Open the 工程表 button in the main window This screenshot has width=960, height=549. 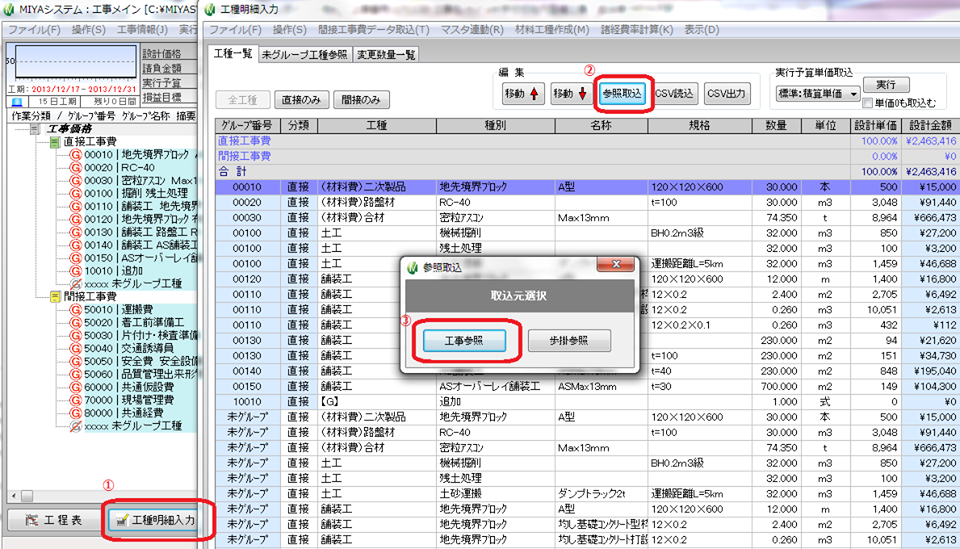(53, 520)
